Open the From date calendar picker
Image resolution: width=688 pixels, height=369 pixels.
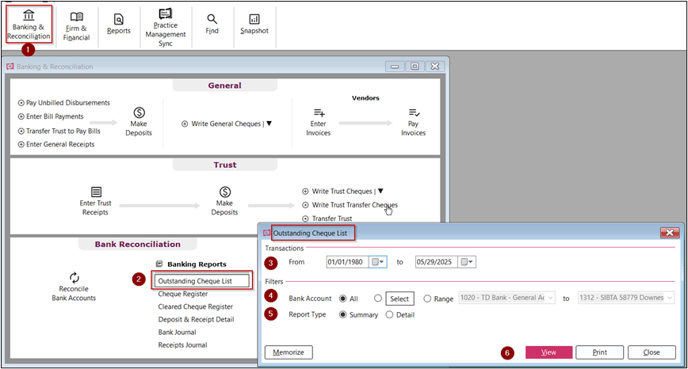(378, 262)
